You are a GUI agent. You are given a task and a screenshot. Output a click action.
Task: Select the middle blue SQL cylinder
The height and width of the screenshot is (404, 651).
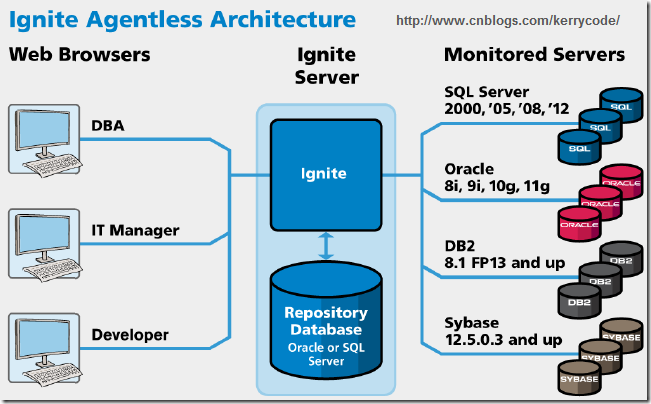pos(601,125)
